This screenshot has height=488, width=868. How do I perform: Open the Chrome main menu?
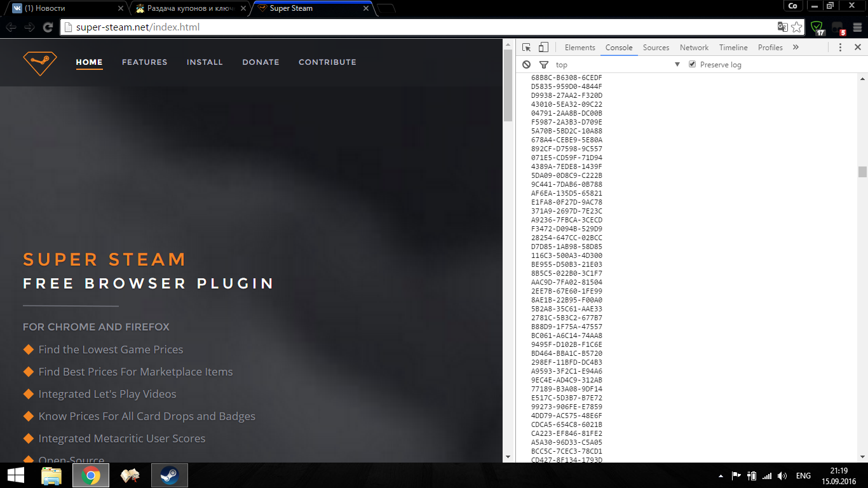tap(856, 27)
